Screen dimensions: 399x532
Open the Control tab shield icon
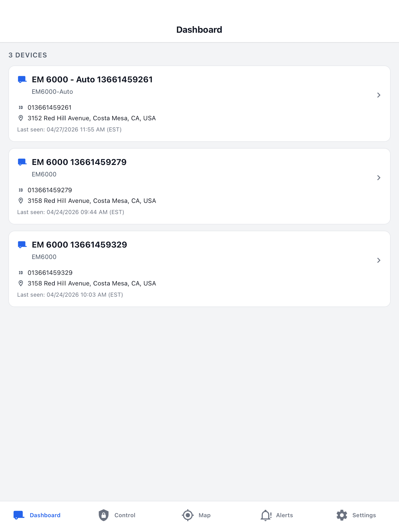click(x=104, y=515)
